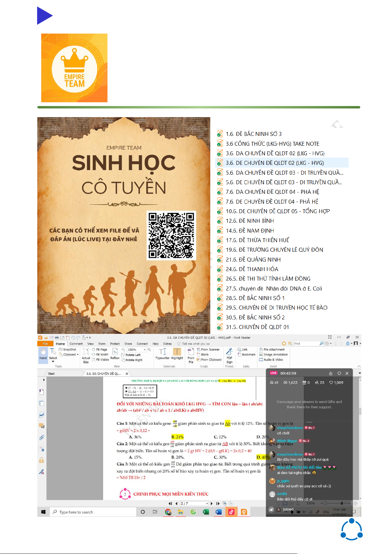Open the 150% zoom level dropdown
Image resolution: width=392 pixels, height=554 pixels.
coord(144,350)
